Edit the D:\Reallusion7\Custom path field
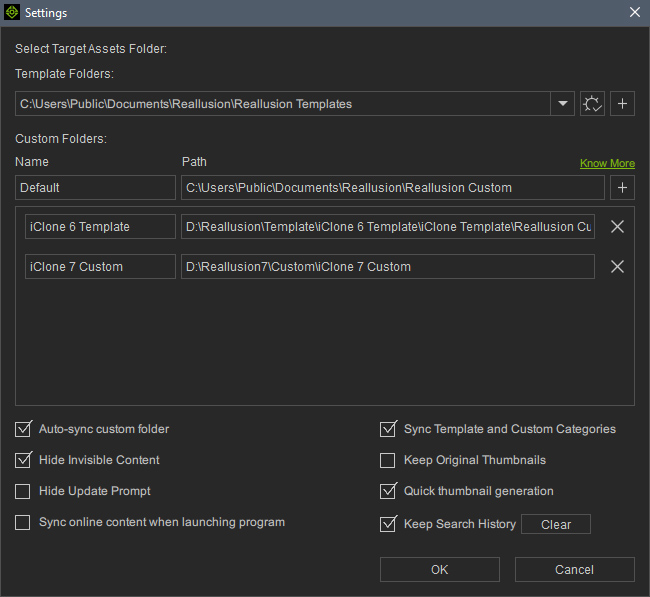Viewport: 650px width, 597px height. pos(388,267)
